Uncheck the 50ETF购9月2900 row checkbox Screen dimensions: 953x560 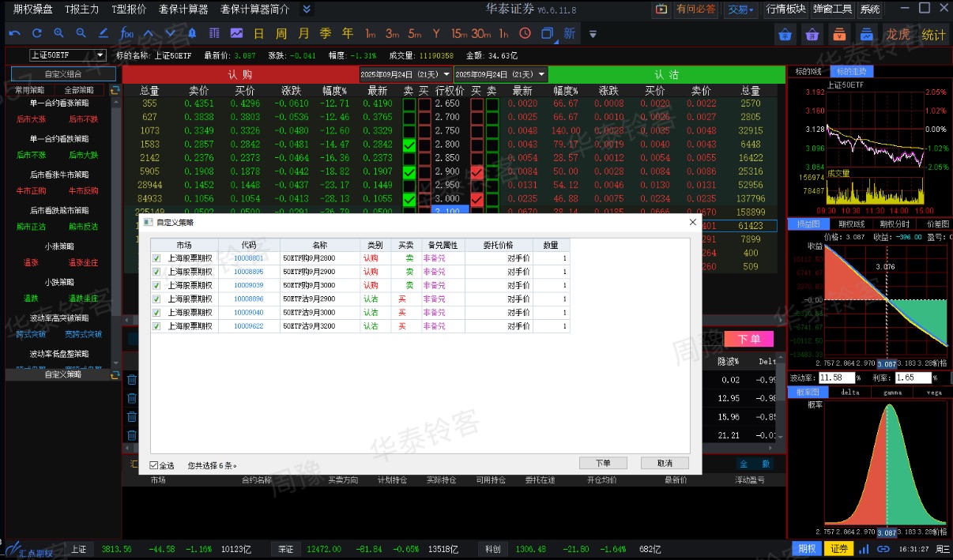(156, 272)
